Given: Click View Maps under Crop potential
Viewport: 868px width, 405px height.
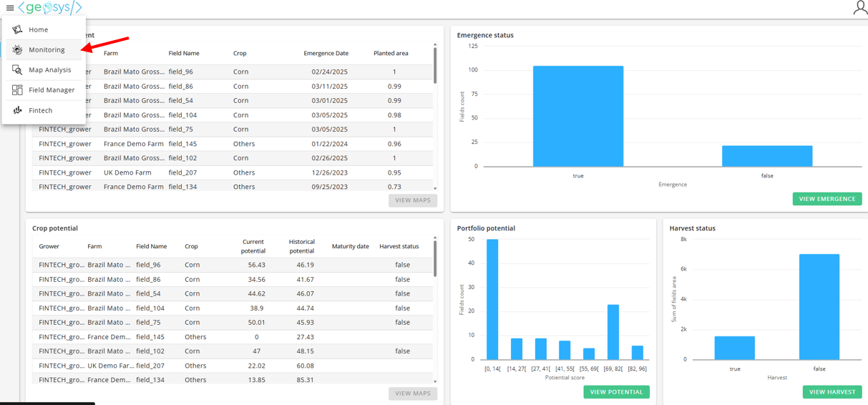Looking at the screenshot, I should coord(412,394).
